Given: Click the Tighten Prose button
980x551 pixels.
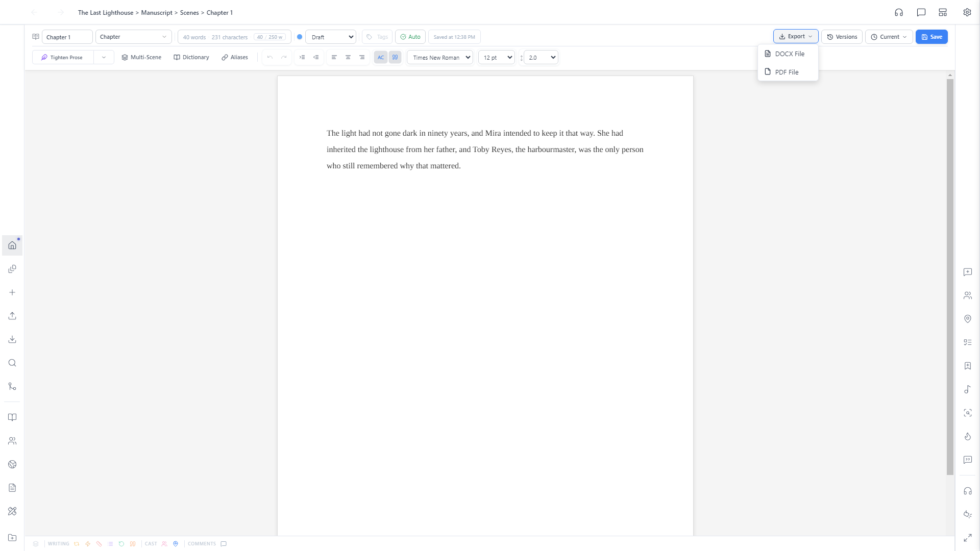Looking at the screenshot, I should 63,57.
